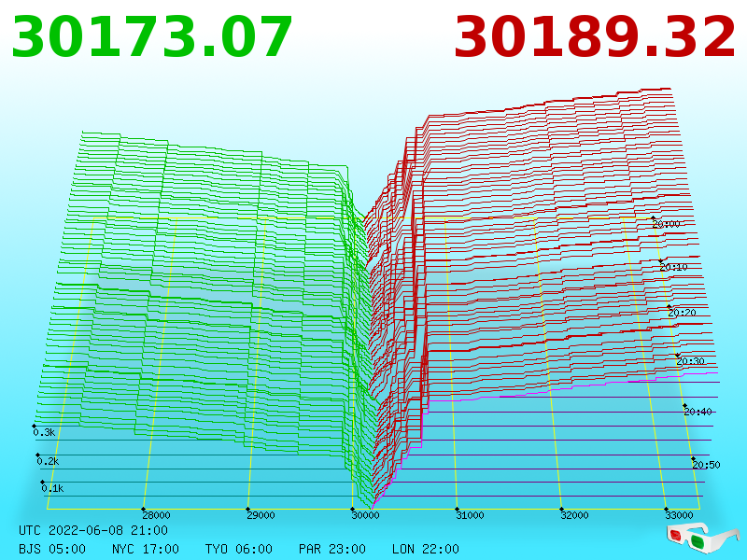Click the green bid price 30173.07
747x560 pixels.
click(x=152, y=37)
